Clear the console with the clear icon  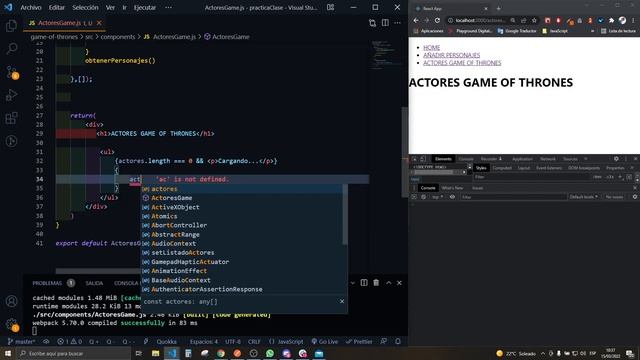[x=423, y=197]
